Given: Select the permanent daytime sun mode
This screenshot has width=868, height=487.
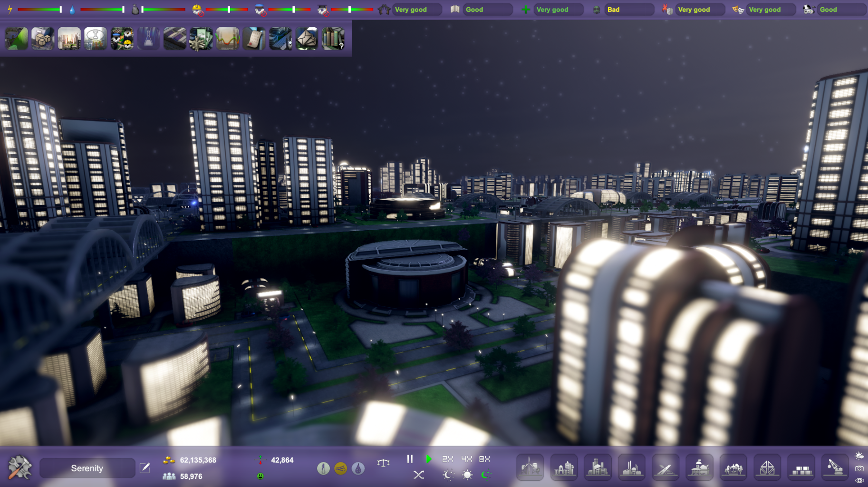Looking at the screenshot, I should [x=467, y=475].
